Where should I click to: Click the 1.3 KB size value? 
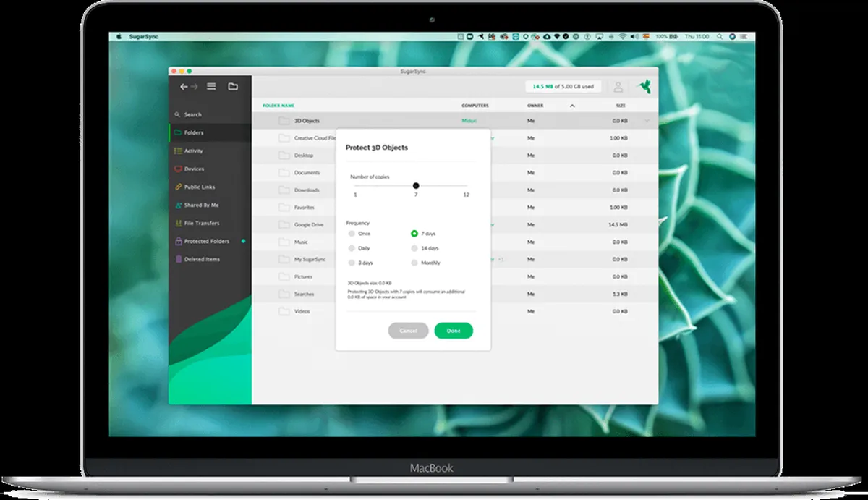[x=620, y=294]
